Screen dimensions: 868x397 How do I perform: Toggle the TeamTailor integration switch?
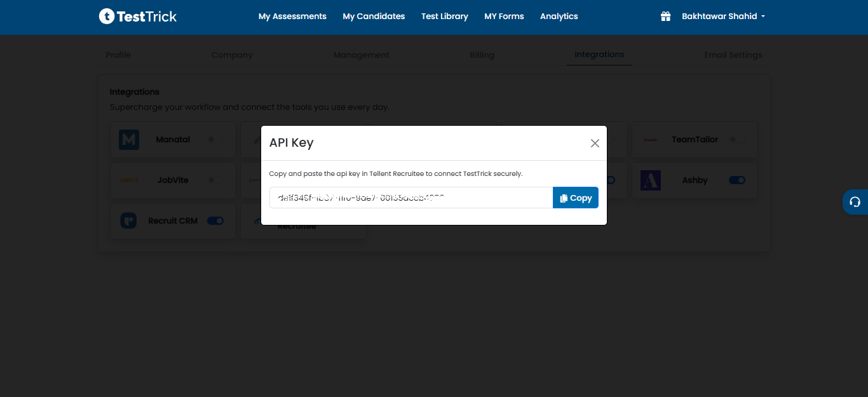click(737, 140)
